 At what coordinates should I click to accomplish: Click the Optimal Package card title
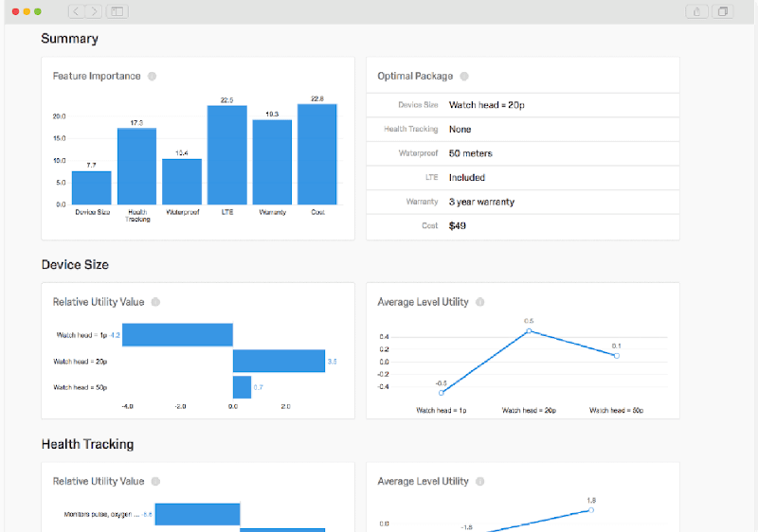pos(415,77)
